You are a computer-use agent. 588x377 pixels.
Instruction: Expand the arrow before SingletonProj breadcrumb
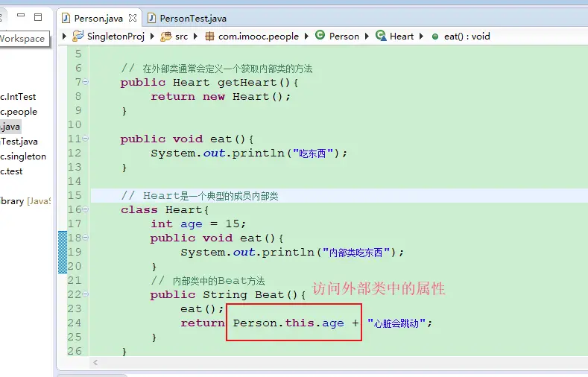coord(64,36)
